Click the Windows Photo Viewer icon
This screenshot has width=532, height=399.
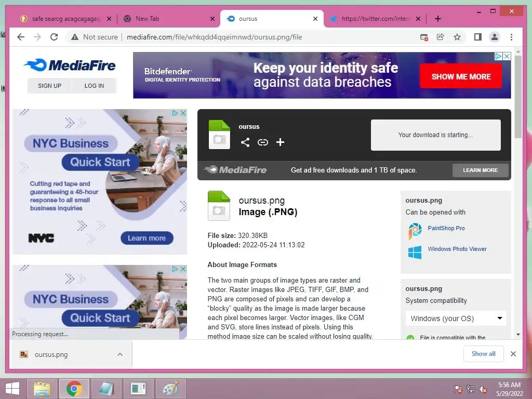415,252
